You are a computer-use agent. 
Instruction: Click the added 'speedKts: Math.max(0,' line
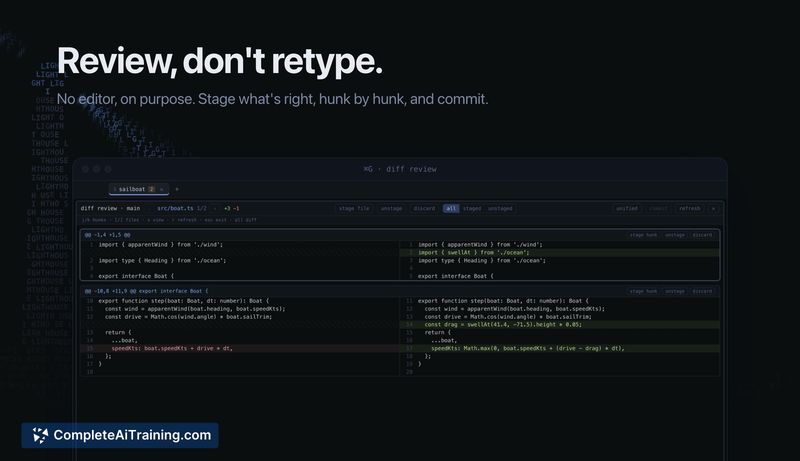click(x=560, y=348)
